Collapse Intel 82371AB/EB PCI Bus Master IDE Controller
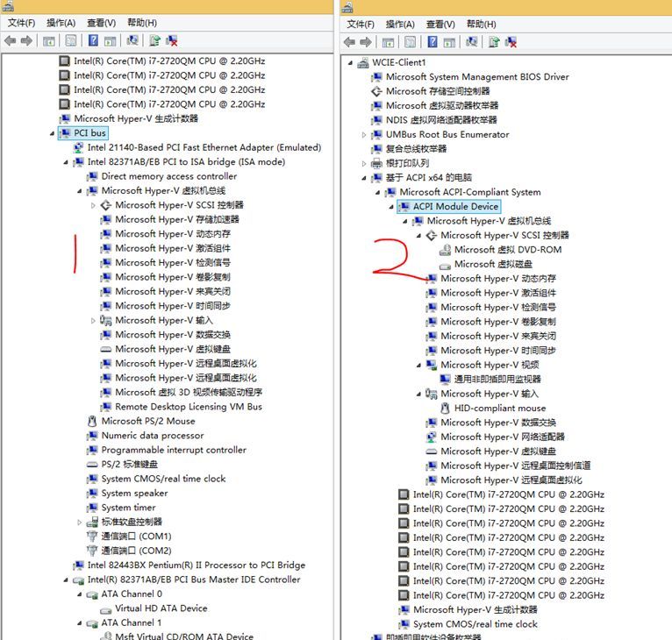Viewport: 672px width, 640px height. [x=66, y=580]
